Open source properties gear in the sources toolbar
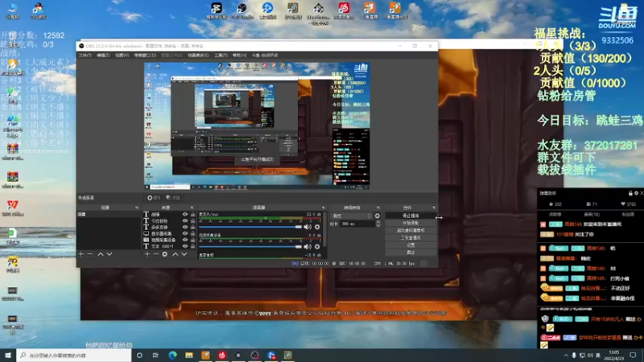 click(x=165, y=254)
